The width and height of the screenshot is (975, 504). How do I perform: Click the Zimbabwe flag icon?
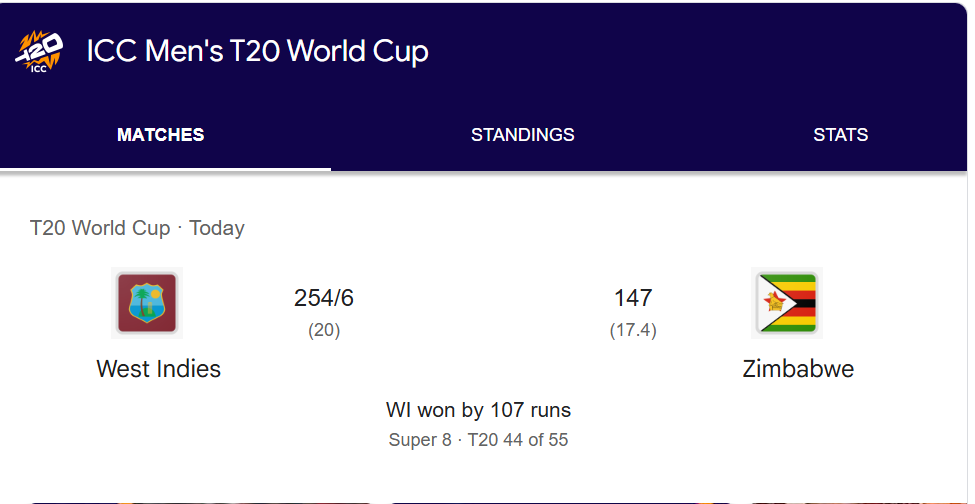[x=786, y=303]
